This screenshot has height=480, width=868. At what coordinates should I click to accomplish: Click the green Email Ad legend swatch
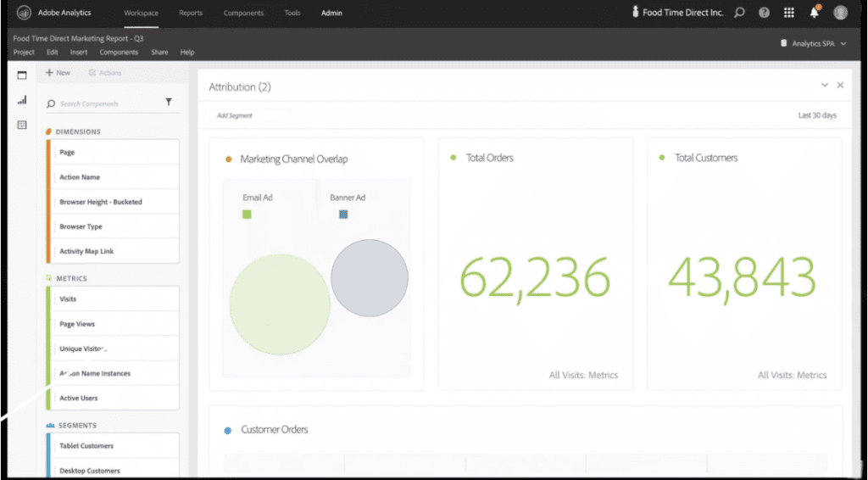pyautogui.click(x=247, y=215)
